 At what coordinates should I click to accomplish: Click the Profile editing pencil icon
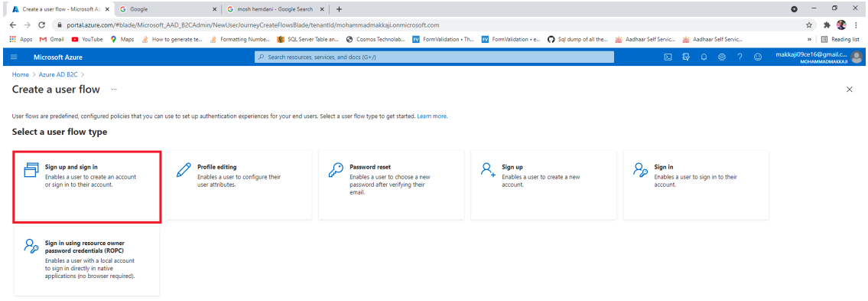click(x=183, y=170)
